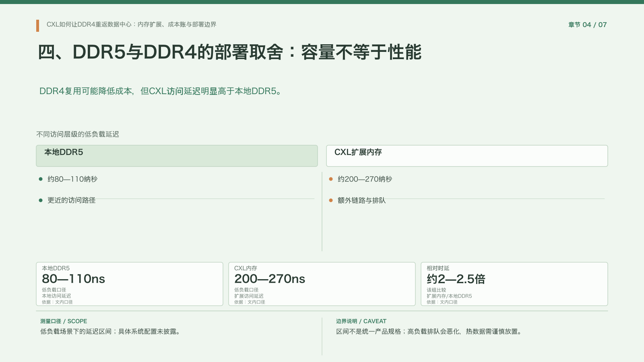Viewport: 644px width, 362px height.
Task: Click the bullet 更近的访问路径
Action: click(x=72, y=200)
